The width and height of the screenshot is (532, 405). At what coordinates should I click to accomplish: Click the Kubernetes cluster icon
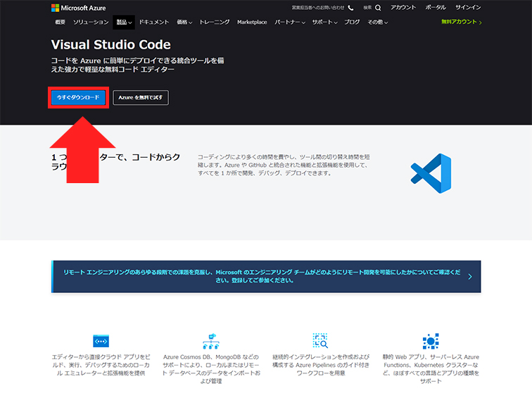(431, 341)
